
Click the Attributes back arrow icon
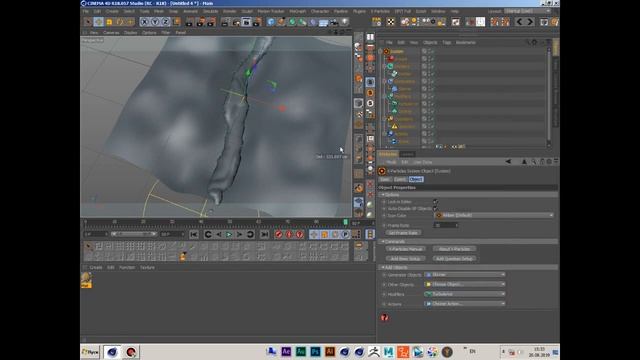pyautogui.click(x=508, y=162)
